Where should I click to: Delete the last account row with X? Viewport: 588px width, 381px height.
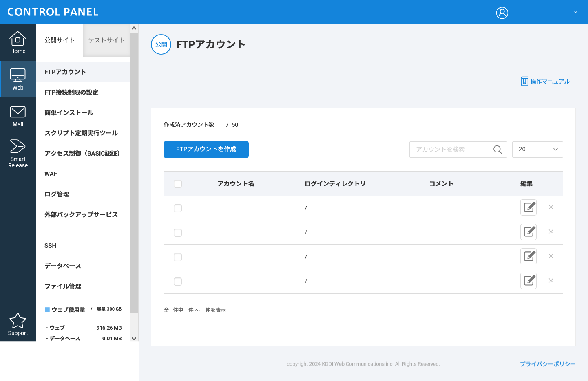click(x=551, y=281)
